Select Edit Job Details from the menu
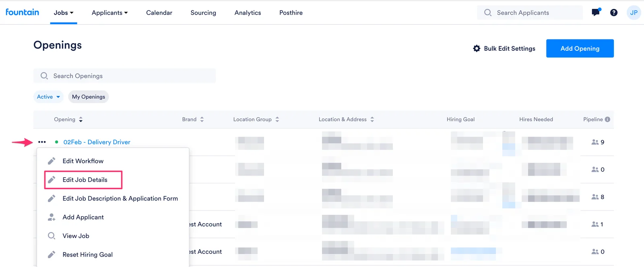Image resolution: width=644 pixels, height=267 pixels. click(83, 180)
